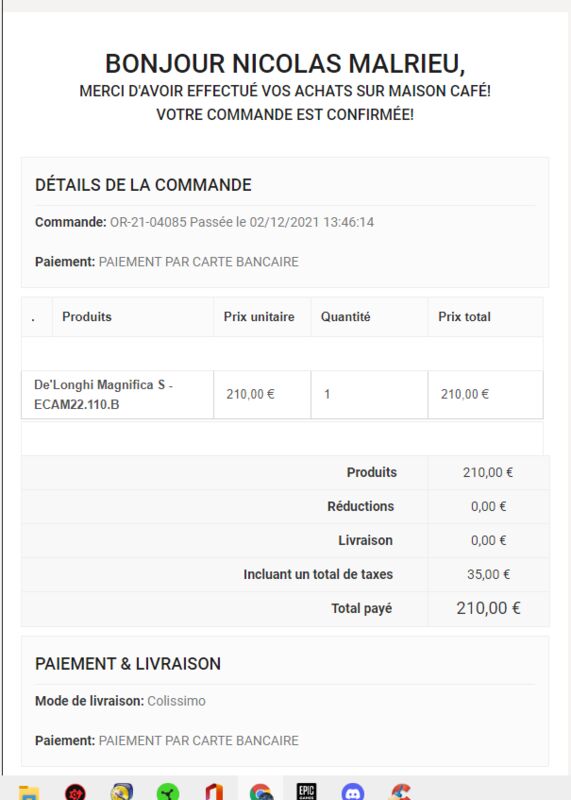
Task: Click the Total payé amount 210,00 €
Action: [488, 608]
